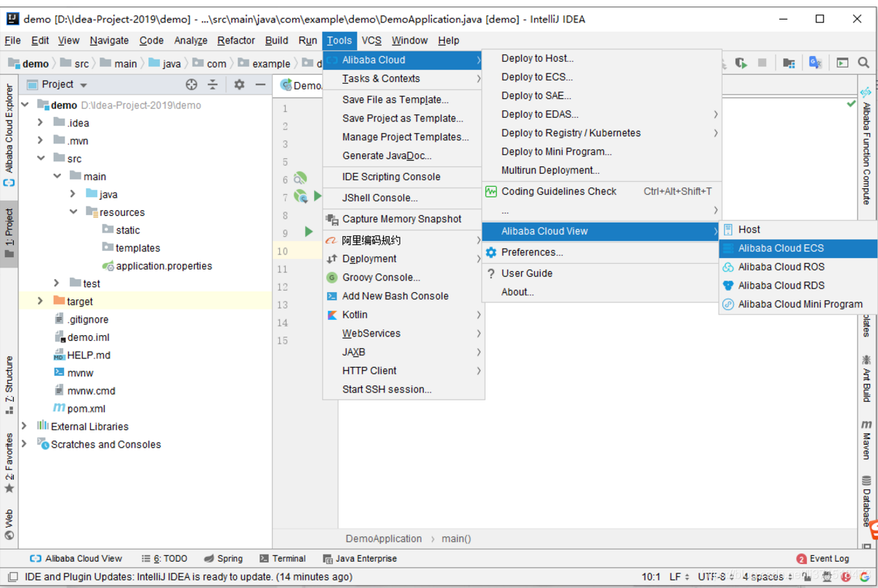Open the VCS menu
The height and width of the screenshot is (588, 878).
(x=371, y=41)
